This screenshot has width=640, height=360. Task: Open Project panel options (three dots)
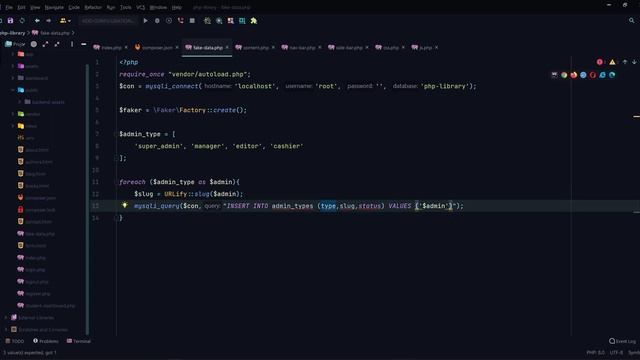(x=72, y=44)
